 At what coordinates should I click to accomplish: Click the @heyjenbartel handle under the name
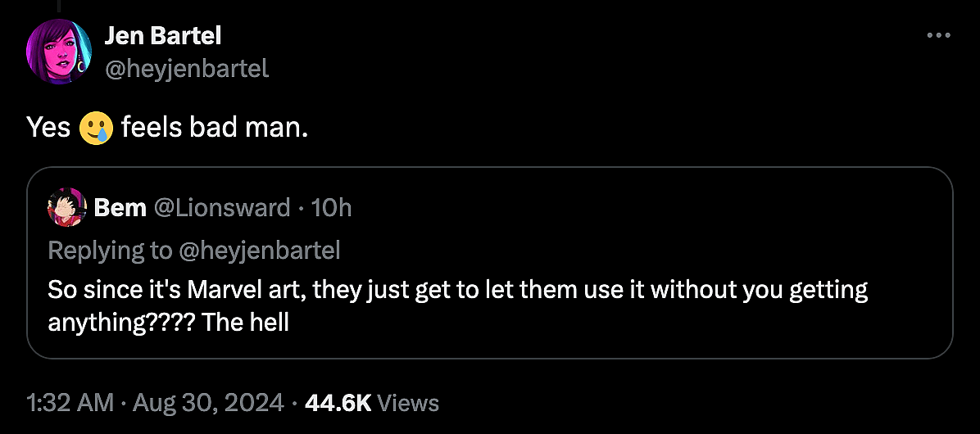coord(187,68)
